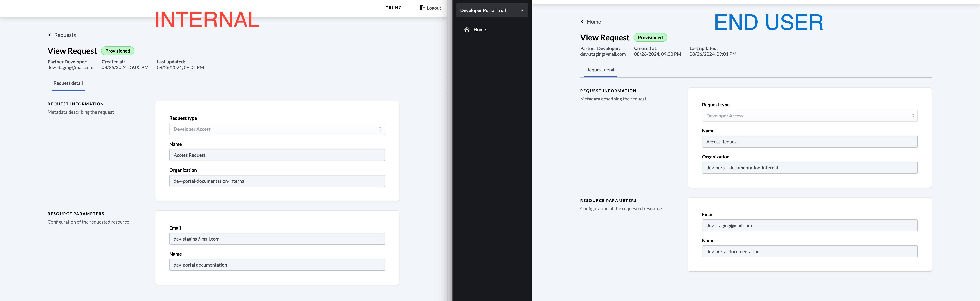
Task: Open the Request type dropdown showing Developer Access
Action: pos(277,129)
